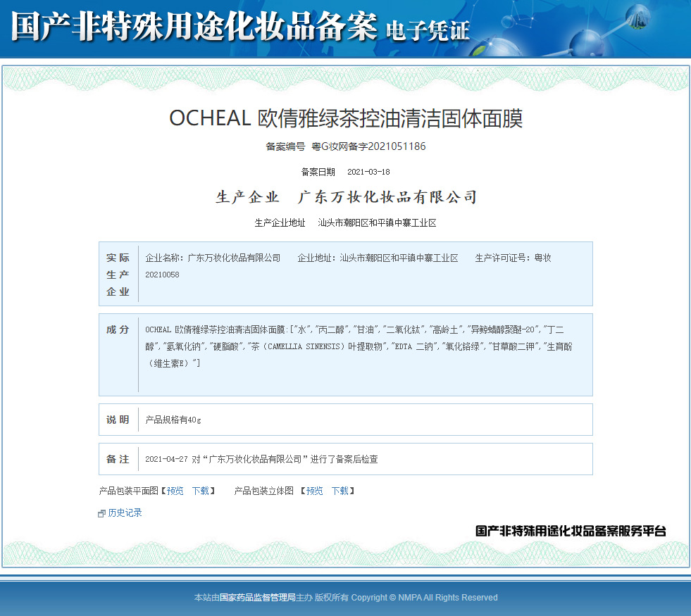This screenshot has width=691, height=616.
Task: Click the 电子凭证 banner subtitle
Action: click(428, 31)
